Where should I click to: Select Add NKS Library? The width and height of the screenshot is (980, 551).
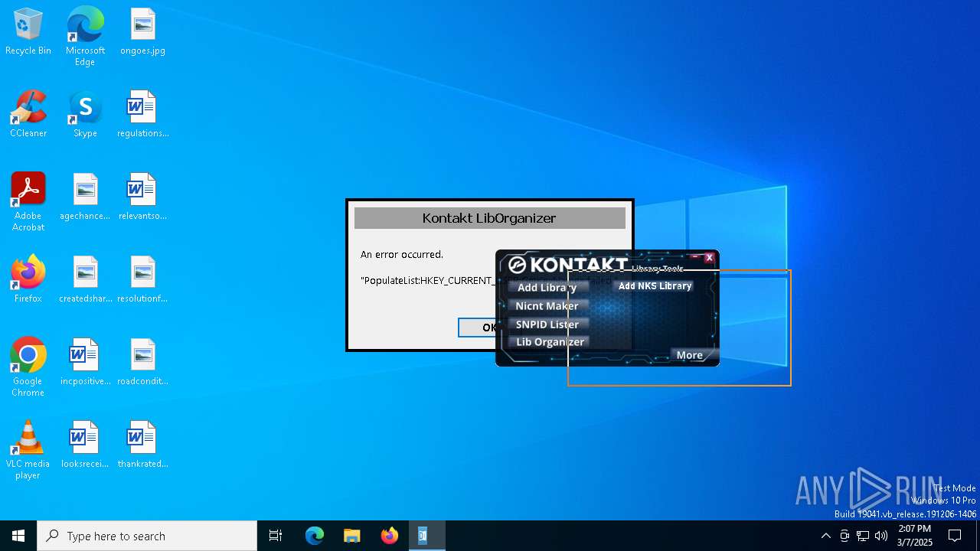655,286
